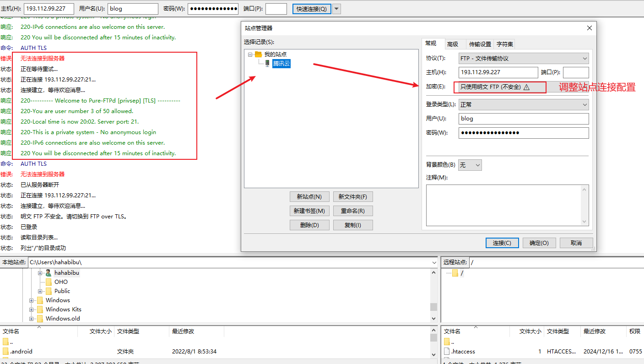Switch to the 高级 tab
The width and height of the screenshot is (644, 364).
(453, 44)
